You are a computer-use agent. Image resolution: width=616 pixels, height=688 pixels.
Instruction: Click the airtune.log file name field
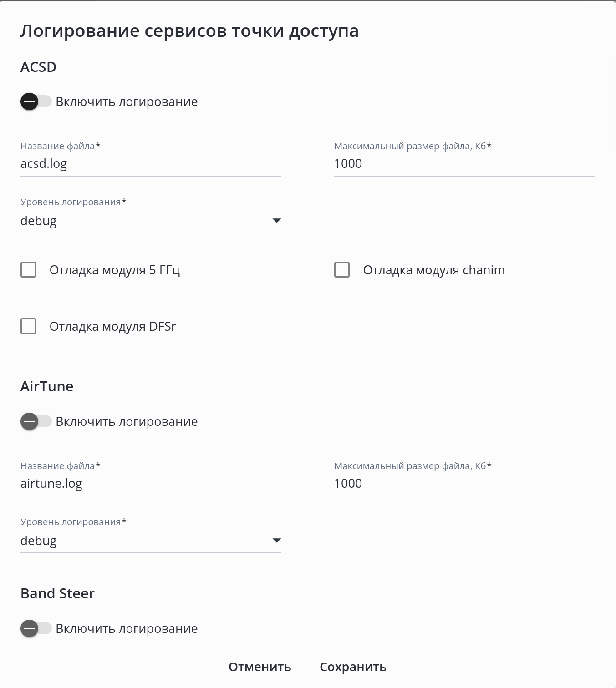pos(150,484)
